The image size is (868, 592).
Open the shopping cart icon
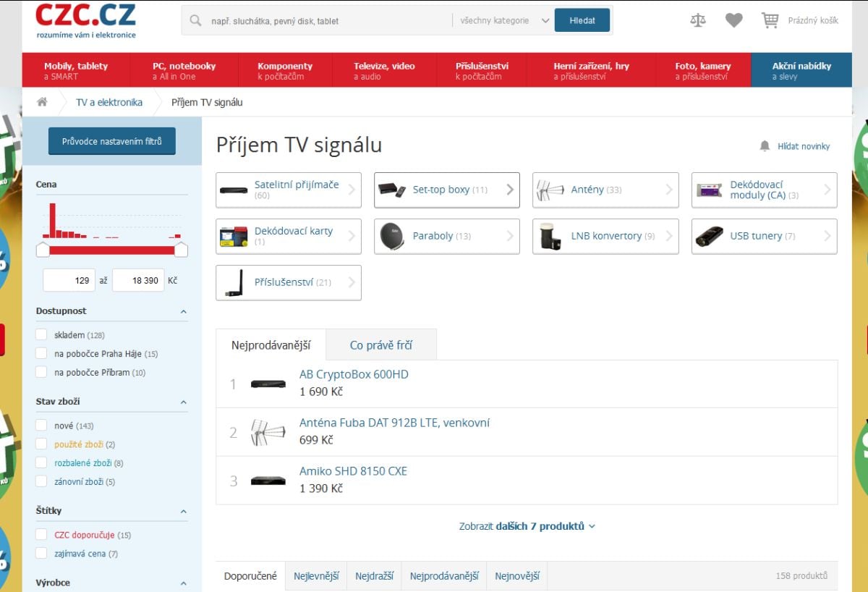point(770,20)
